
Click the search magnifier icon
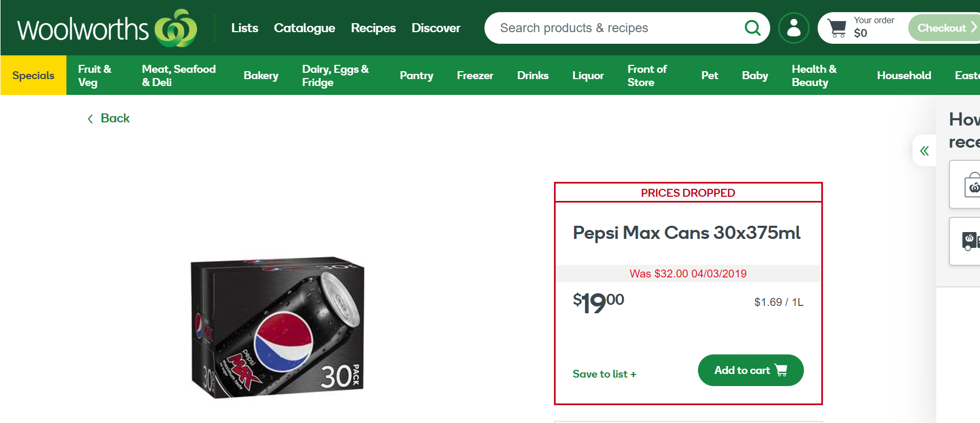[x=752, y=27]
